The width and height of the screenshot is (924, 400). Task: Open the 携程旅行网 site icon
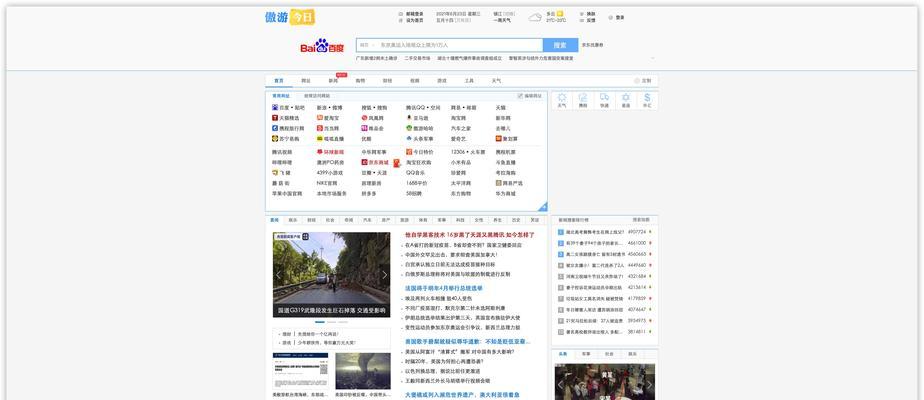[275, 128]
